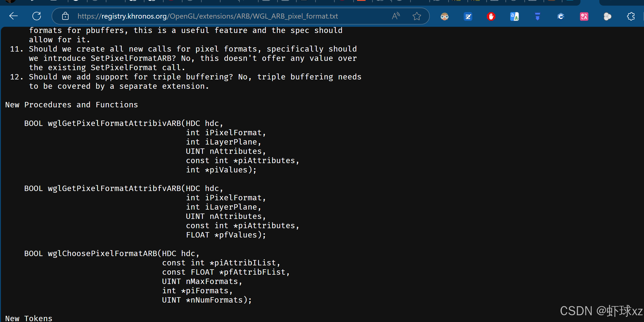Open the Extensions puzzle-piece menu

[x=631, y=17]
